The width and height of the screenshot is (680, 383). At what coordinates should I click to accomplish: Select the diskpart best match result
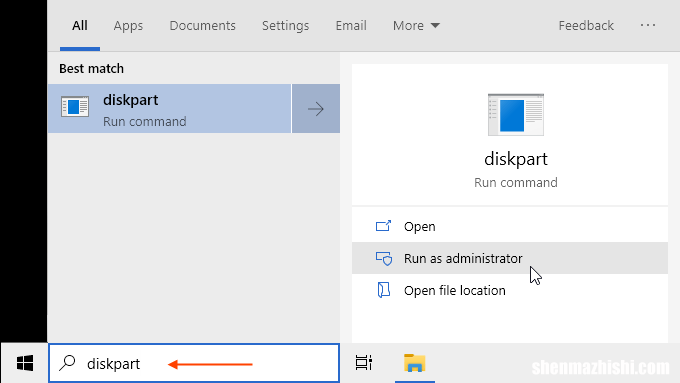coord(170,108)
